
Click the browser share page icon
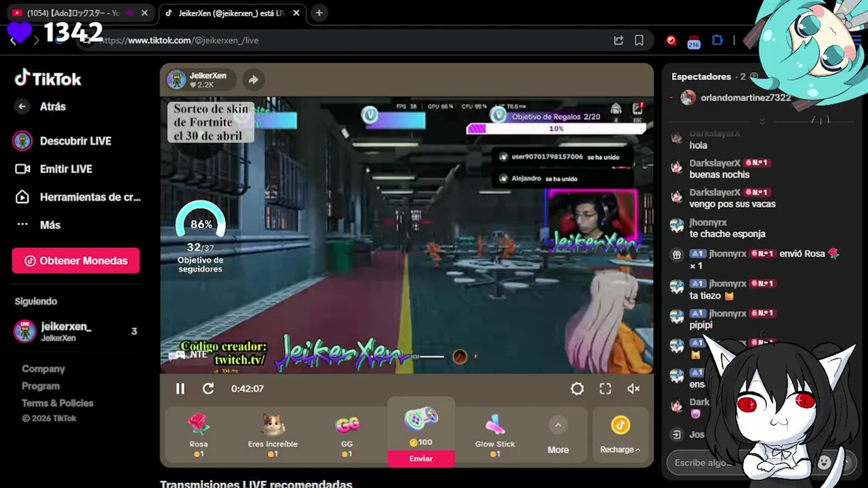(618, 40)
